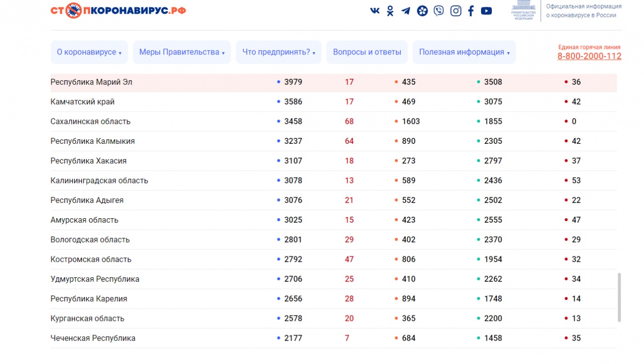644x364 pixels.
Task: Open 'Полезная информация' dropdown menu
Action: point(464,52)
